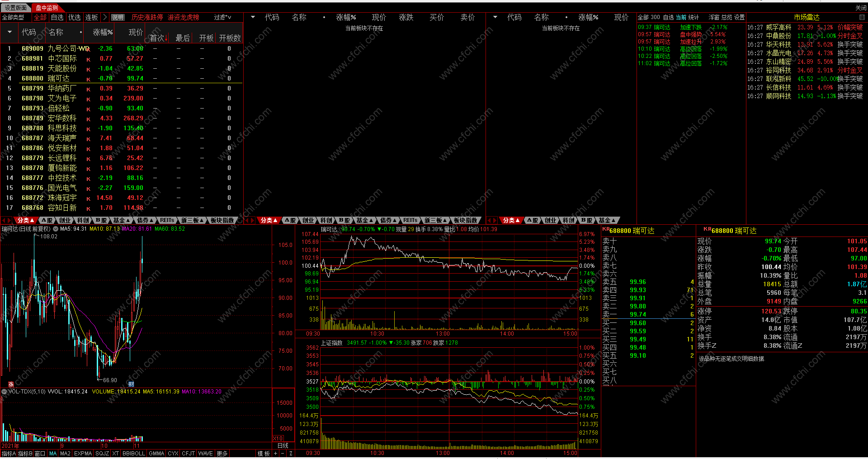The image size is (868, 459).
Task: Click the Z button below the K-line chart
Action: click(x=291, y=453)
